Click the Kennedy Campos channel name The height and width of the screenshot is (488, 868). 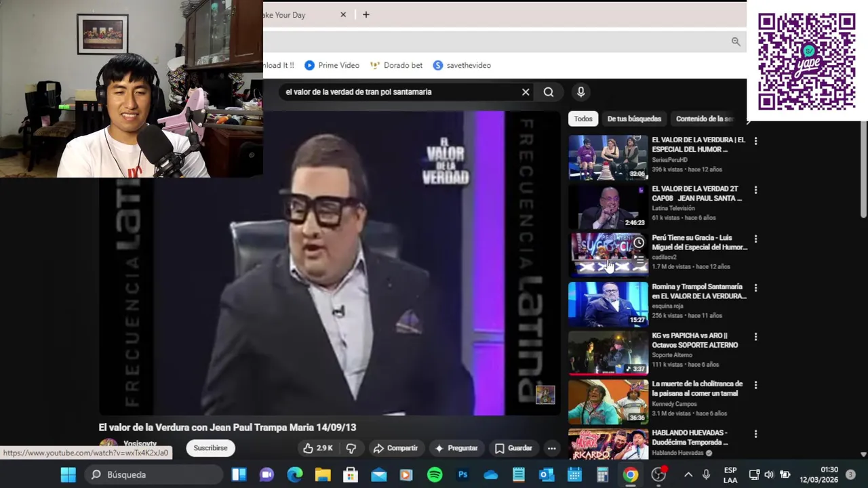click(674, 404)
